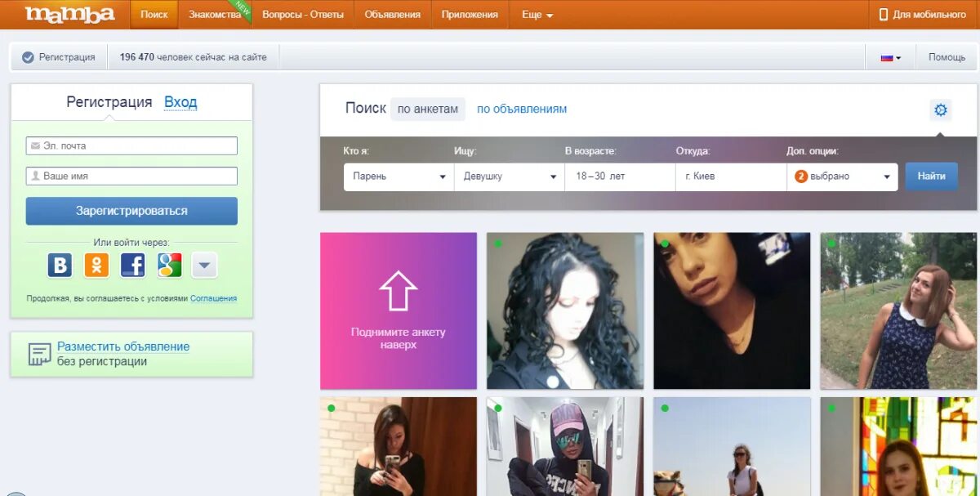The image size is (980, 496).
Task: Open profile photo with stained glass background
Action: point(898,447)
